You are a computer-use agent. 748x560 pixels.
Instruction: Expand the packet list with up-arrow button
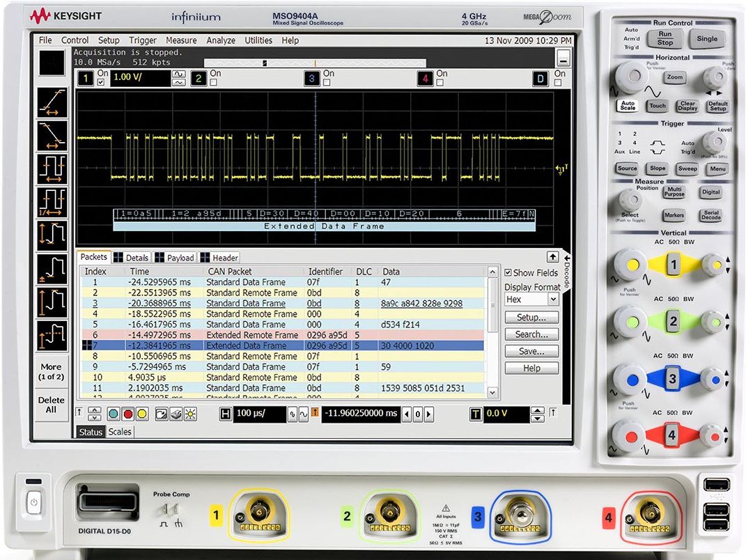click(x=552, y=257)
